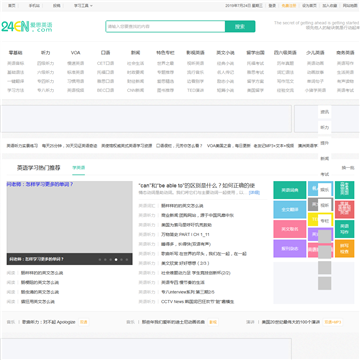The image size is (360, 360).
Task: Open the 听力 navigation category
Action: pos(45,53)
